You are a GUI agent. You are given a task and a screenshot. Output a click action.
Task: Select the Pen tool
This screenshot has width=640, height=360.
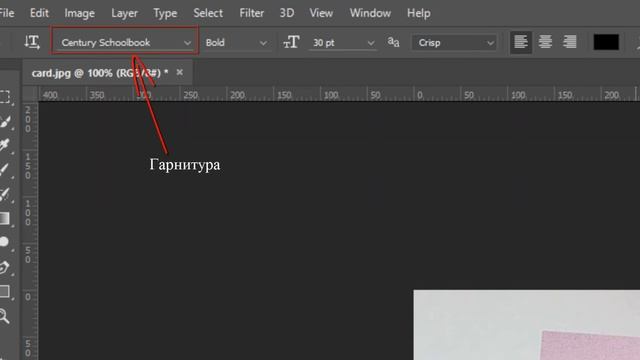pyautogui.click(x=4, y=267)
